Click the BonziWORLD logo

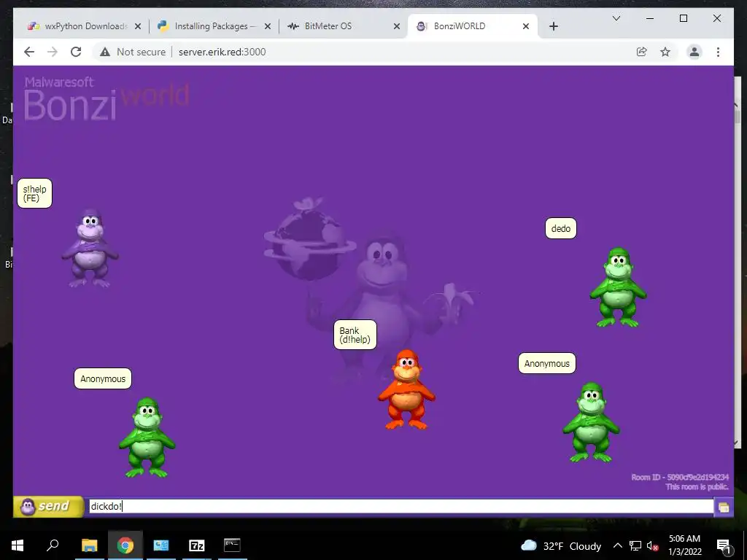click(x=107, y=98)
